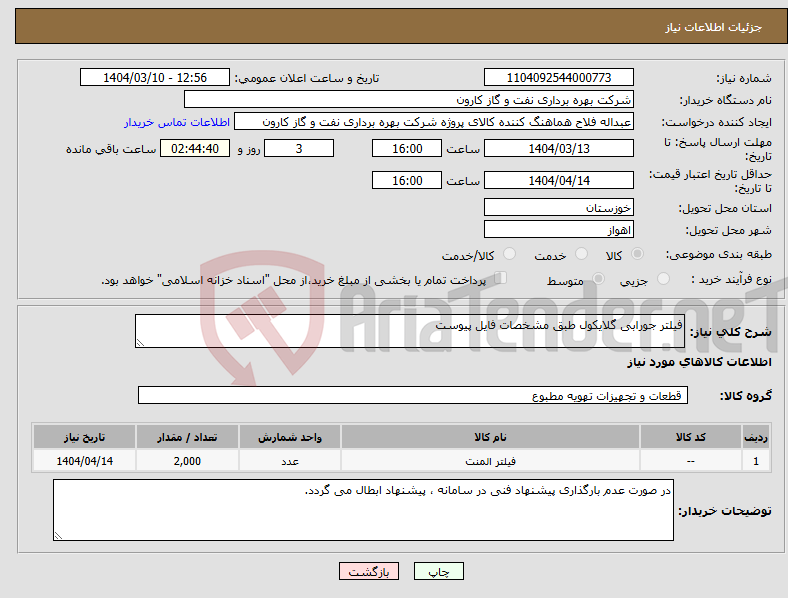Click the price validity time 16:00 field
Viewport: 788px width, 598px height.
tap(407, 180)
